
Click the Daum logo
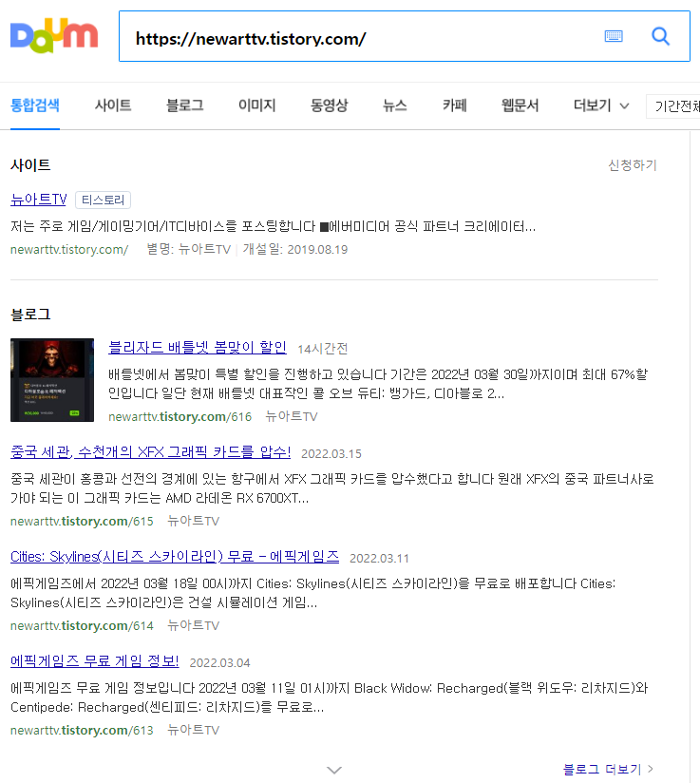(x=54, y=35)
